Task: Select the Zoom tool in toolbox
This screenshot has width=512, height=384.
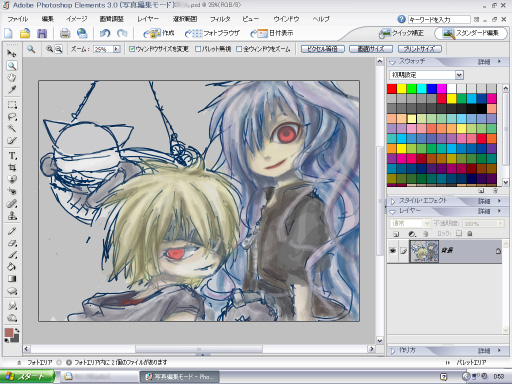Action: coord(12,66)
